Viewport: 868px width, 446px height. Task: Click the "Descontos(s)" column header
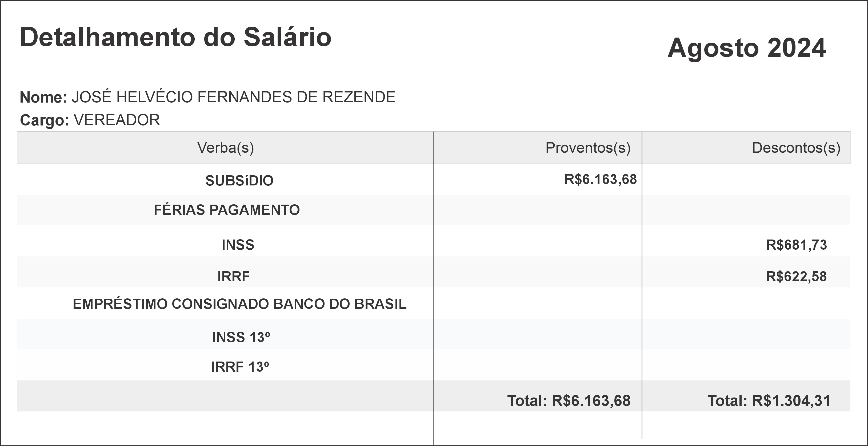(x=796, y=148)
